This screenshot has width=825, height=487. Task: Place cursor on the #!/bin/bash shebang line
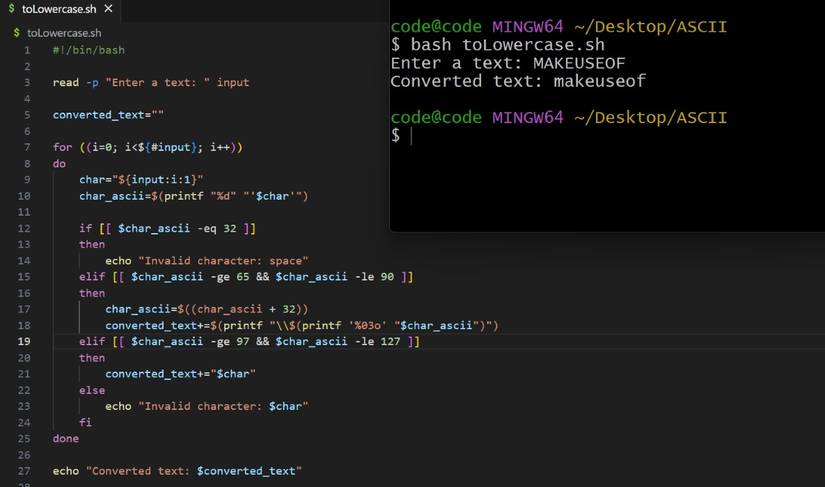tap(89, 49)
